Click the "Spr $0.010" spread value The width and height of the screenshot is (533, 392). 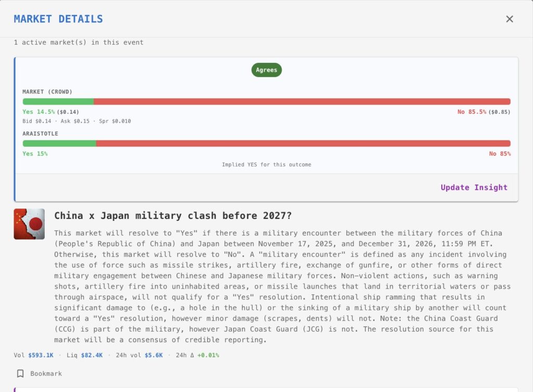(x=115, y=121)
